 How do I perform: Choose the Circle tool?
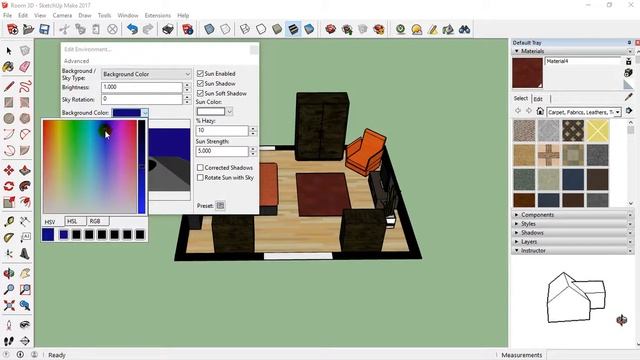pos(9,118)
